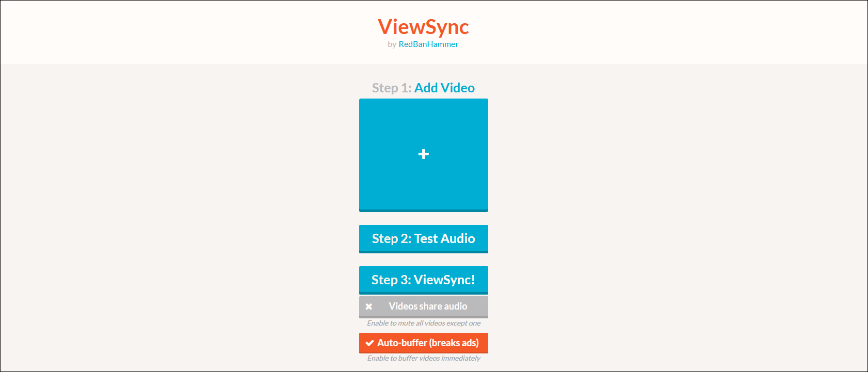Viewport: 868px width, 372px height.
Task: Click the ViewSync heading
Action: [423, 27]
